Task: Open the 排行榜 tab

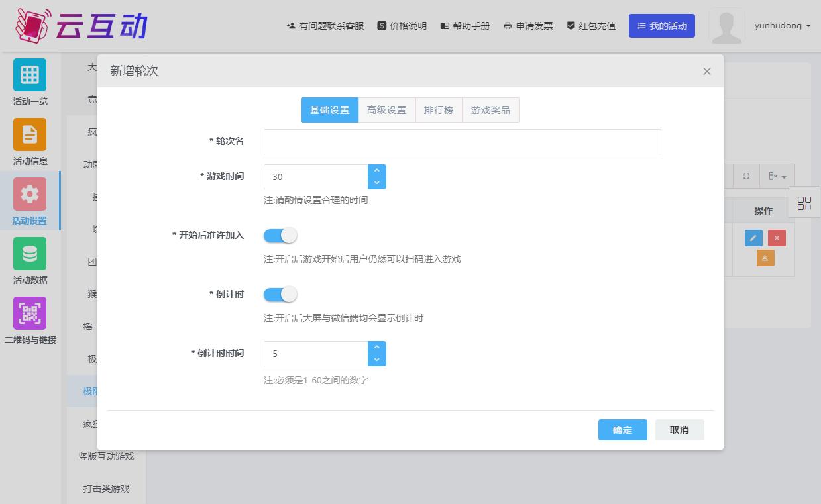Action: (x=439, y=110)
